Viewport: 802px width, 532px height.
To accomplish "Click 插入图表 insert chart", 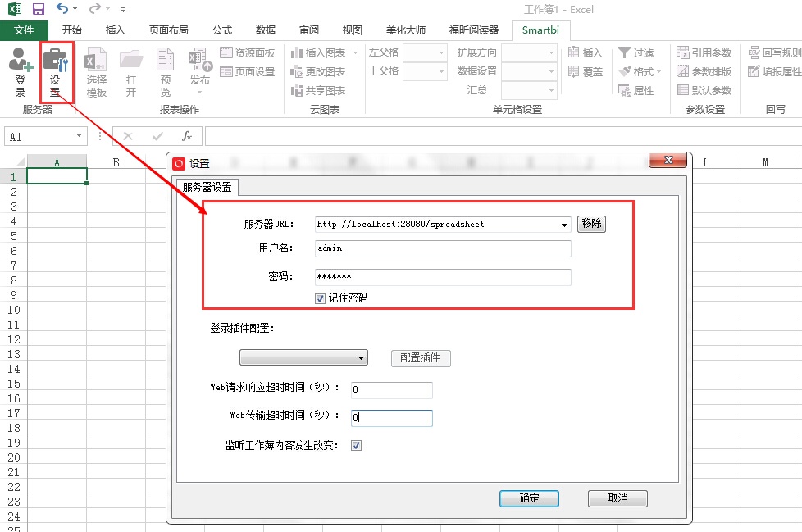I will click(323, 52).
